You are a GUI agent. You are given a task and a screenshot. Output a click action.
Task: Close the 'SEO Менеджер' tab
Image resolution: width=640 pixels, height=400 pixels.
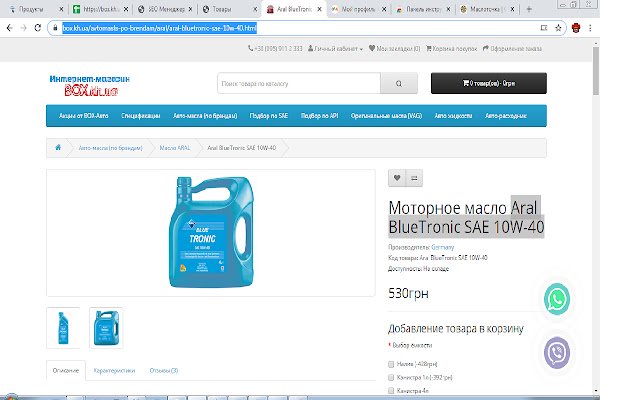point(190,9)
